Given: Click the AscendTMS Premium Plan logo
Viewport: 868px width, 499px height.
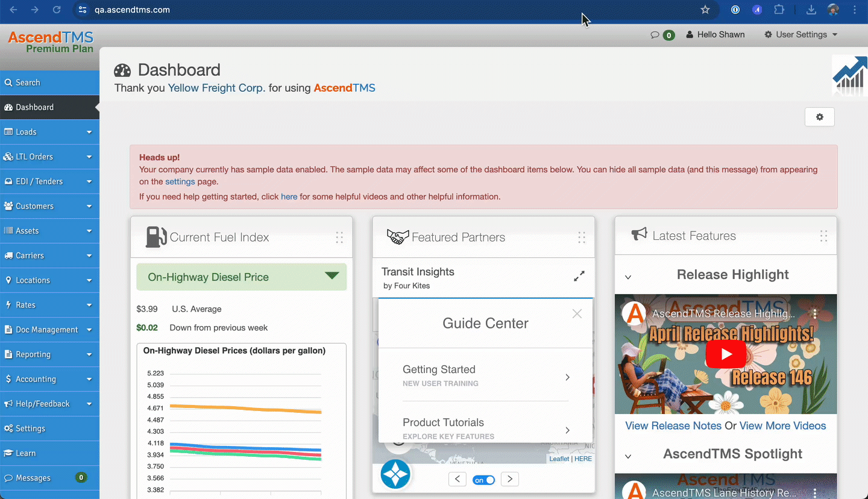Looking at the screenshot, I should [51, 42].
